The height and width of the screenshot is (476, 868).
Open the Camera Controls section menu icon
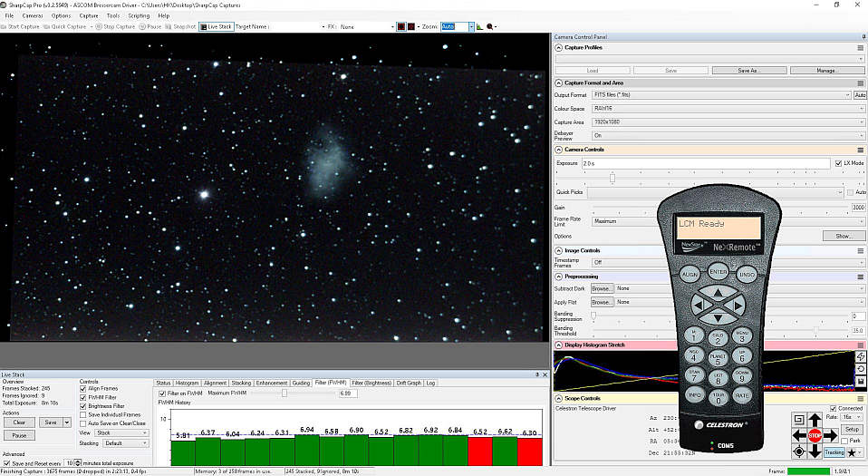[x=860, y=150]
